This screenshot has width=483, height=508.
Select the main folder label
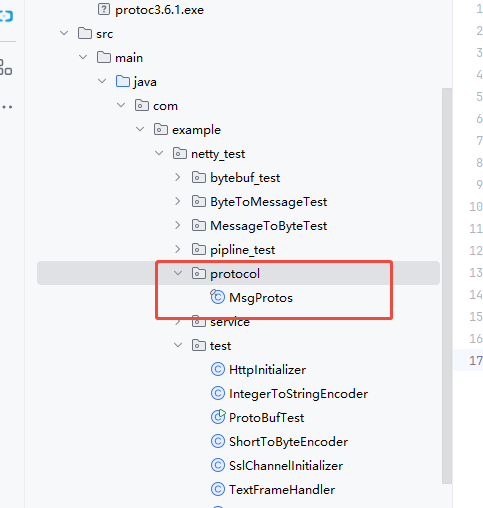(x=129, y=58)
